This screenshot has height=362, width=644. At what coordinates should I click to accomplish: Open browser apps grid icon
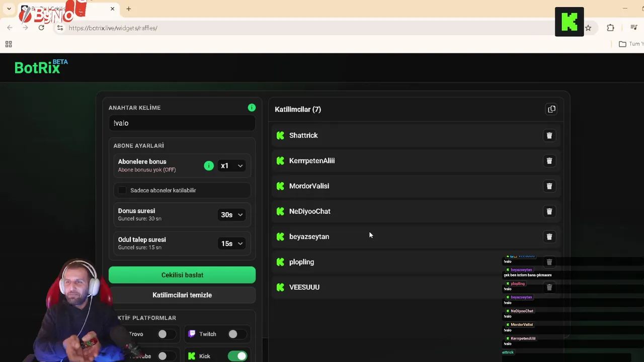(x=9, y=44)
